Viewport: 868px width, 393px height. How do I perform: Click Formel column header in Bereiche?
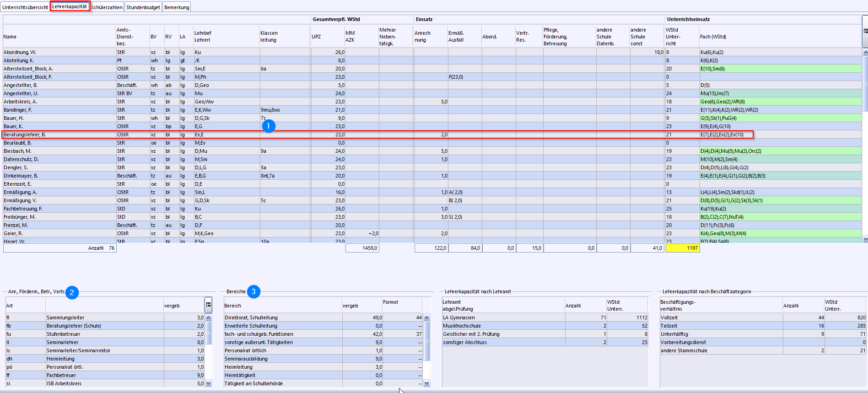(x=402, y=305)
